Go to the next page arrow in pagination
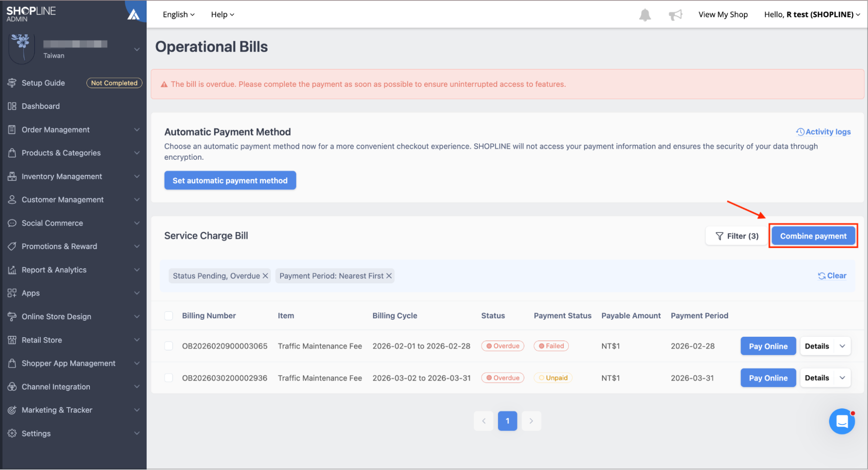The height and width of the screenshot is (470, 868). coord(531,421)
